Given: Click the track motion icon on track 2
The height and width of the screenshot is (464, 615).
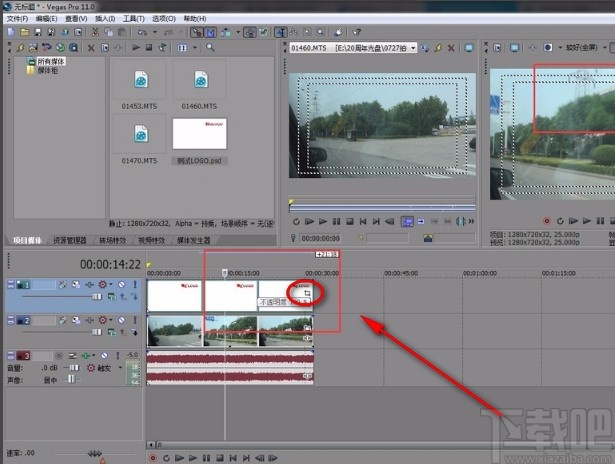Looking at the screenshot, I should tap(75, 319).
